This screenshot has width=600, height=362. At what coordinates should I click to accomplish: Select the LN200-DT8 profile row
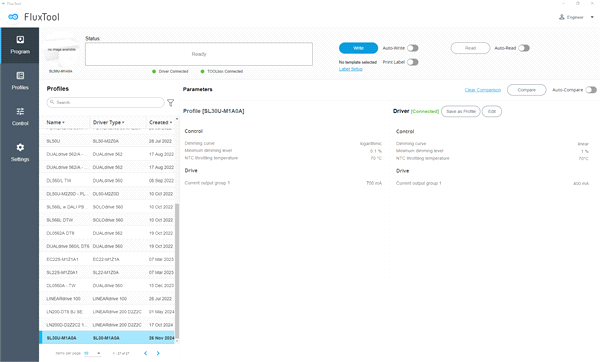click(107, 312)
